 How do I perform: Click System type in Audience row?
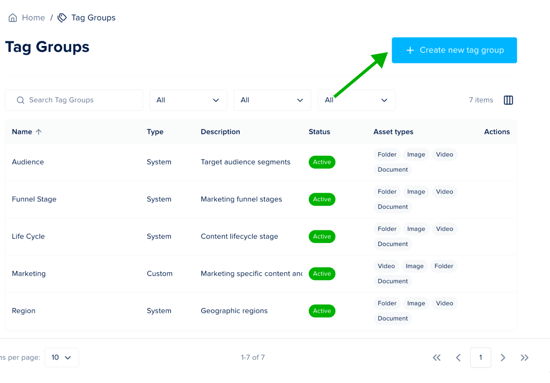pos(159,162)
